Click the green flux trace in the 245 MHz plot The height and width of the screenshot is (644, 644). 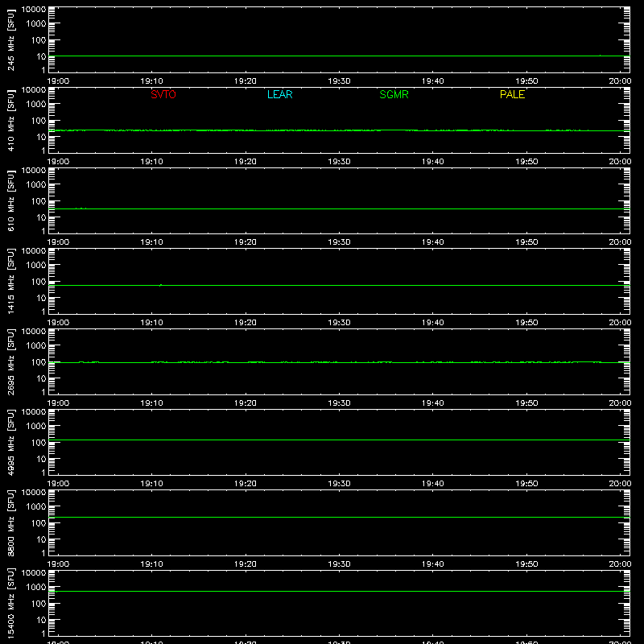(x=339, y=56)
